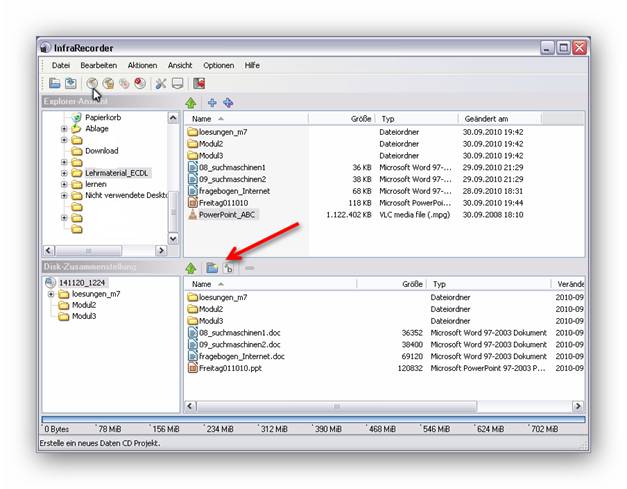Select fragebogen_Internet in the upper file list
Viewport: 627px width, 489px height.
(234, 191)
